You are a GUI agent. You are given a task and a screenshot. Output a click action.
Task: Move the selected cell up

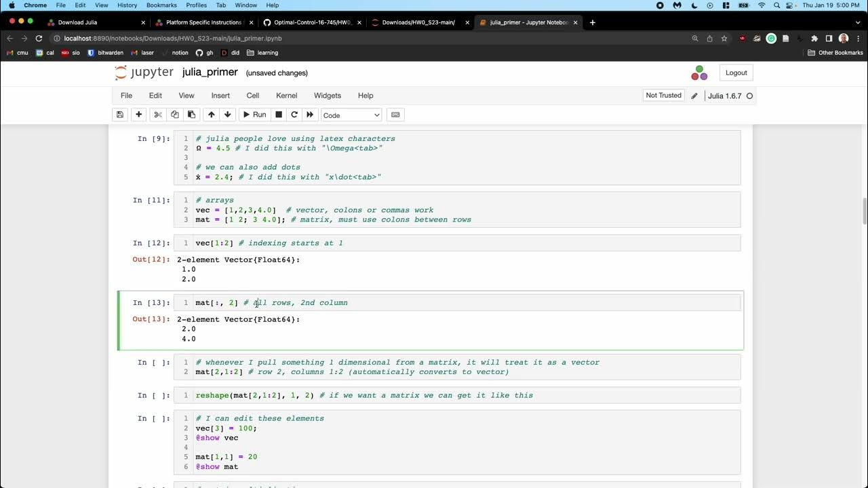coord(212,115)
